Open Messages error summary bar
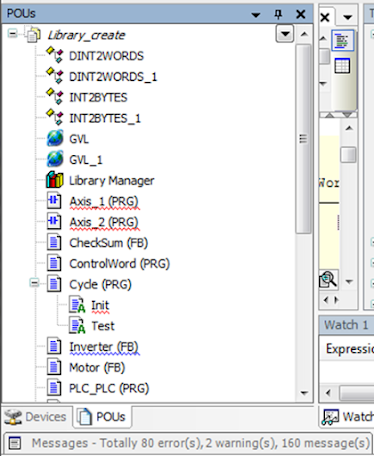The width and height of the screenshot is (374, 456). pos(187,443)
